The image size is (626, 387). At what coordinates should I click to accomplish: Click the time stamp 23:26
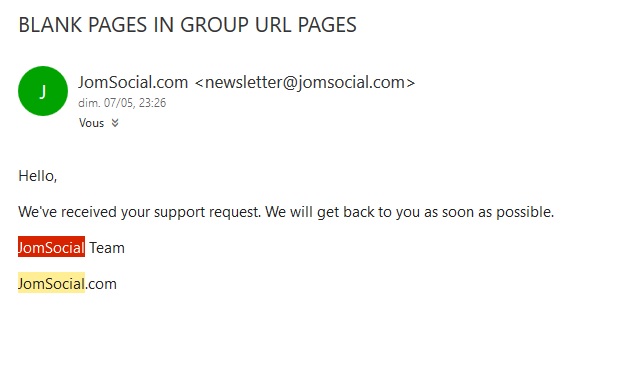click(x=152, y=103)
